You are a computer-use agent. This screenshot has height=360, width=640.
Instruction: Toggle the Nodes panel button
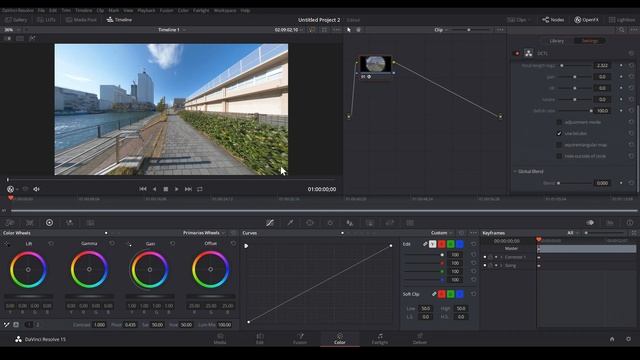(x=553, y=20)
